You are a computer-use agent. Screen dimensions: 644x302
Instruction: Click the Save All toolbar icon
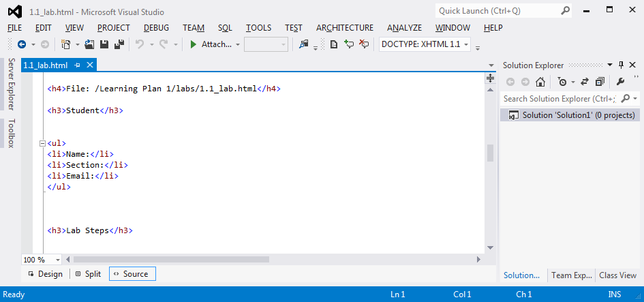tap(119, 44)
